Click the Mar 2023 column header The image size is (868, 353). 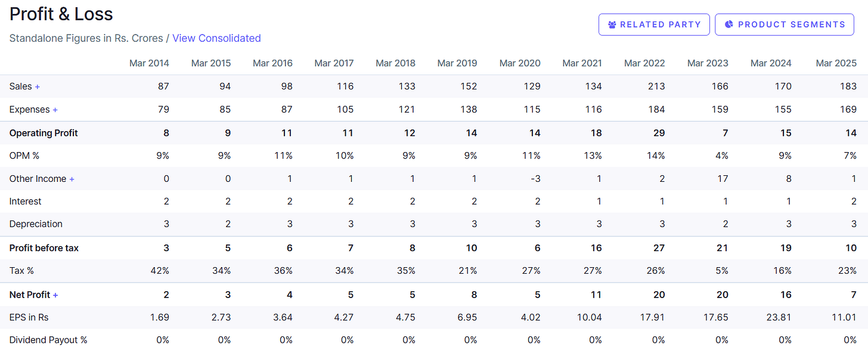tap(708, 63)
